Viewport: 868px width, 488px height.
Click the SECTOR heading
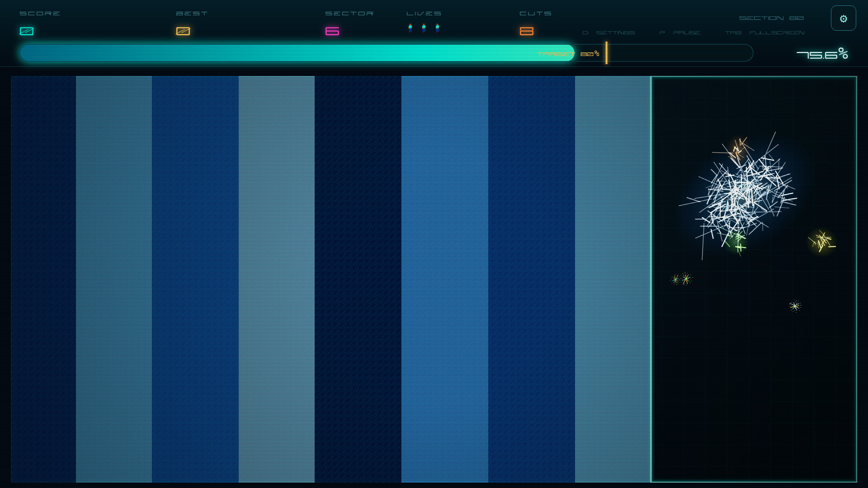(x=349, y=14)
